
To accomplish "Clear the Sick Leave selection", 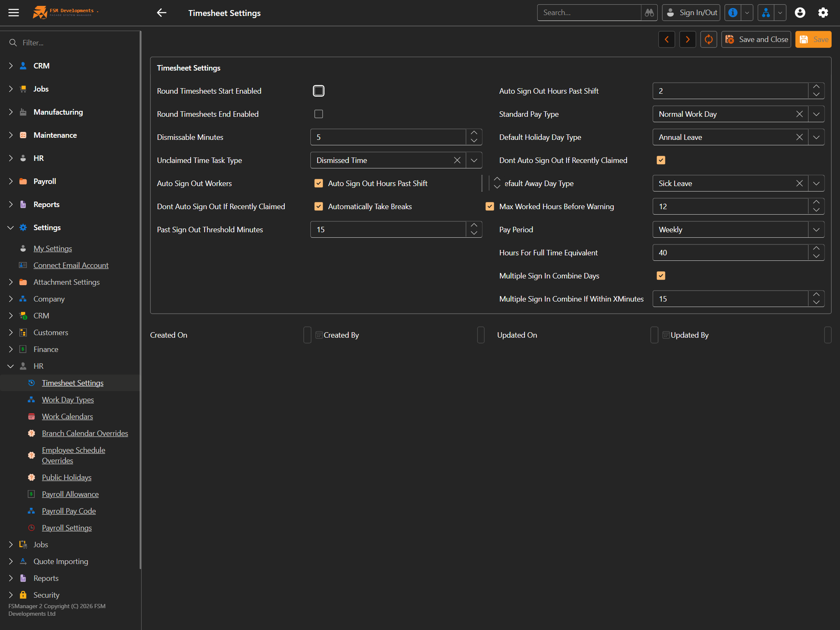I will pyautogui.click(x=799, y=184).
